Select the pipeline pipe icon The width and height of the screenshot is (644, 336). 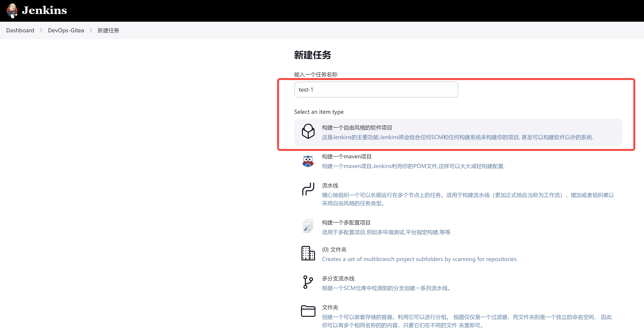tap(308, 189)
